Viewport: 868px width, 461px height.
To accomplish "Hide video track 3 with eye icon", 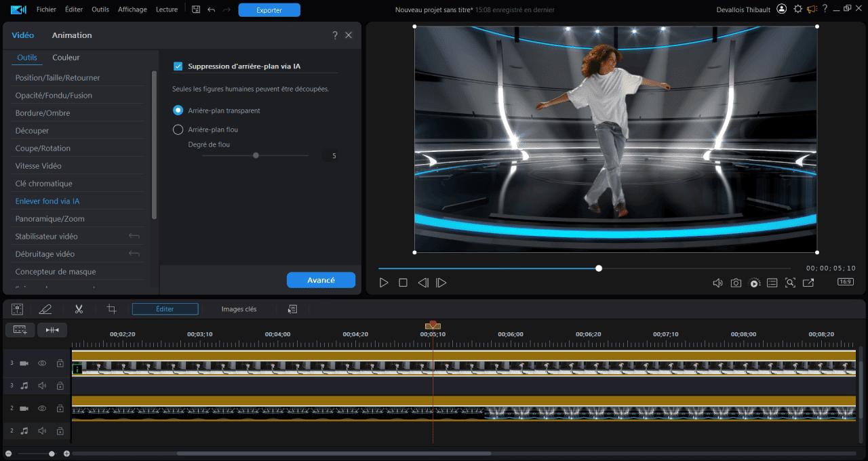I will point(42,363).
